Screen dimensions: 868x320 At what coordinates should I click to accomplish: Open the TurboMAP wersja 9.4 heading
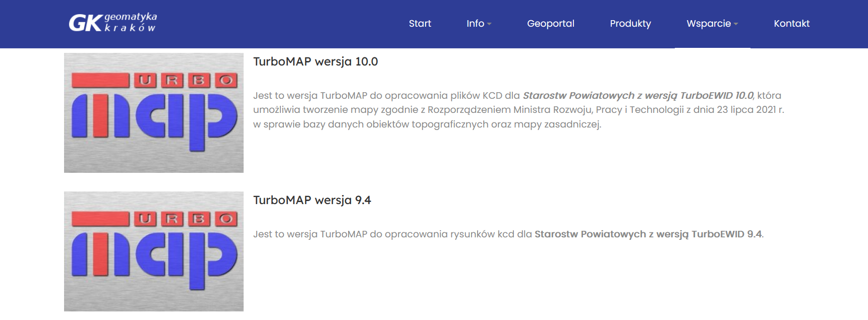click(x=312, y=200)
